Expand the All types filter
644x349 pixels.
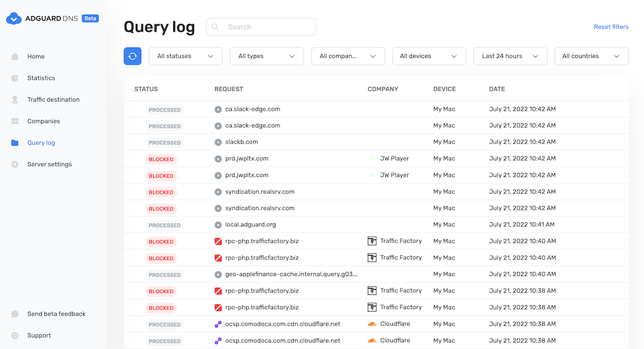(267, 56)
